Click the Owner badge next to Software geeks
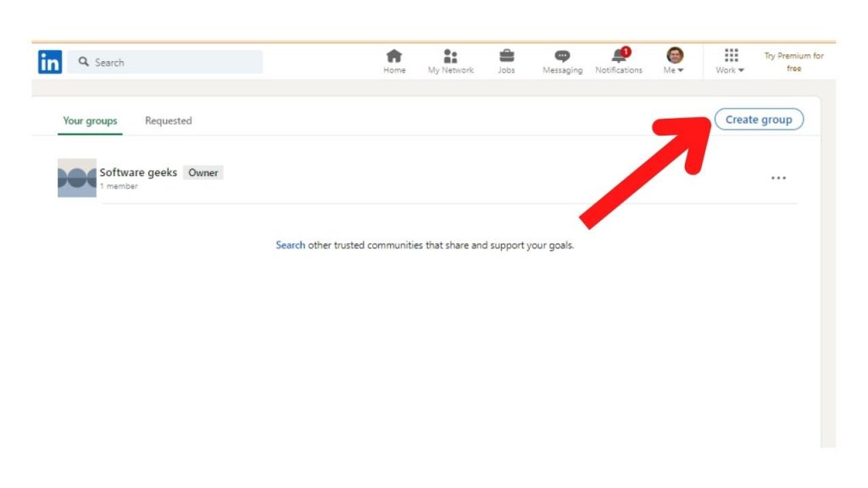The image size is (868, 488). click(x=203, y=173)
